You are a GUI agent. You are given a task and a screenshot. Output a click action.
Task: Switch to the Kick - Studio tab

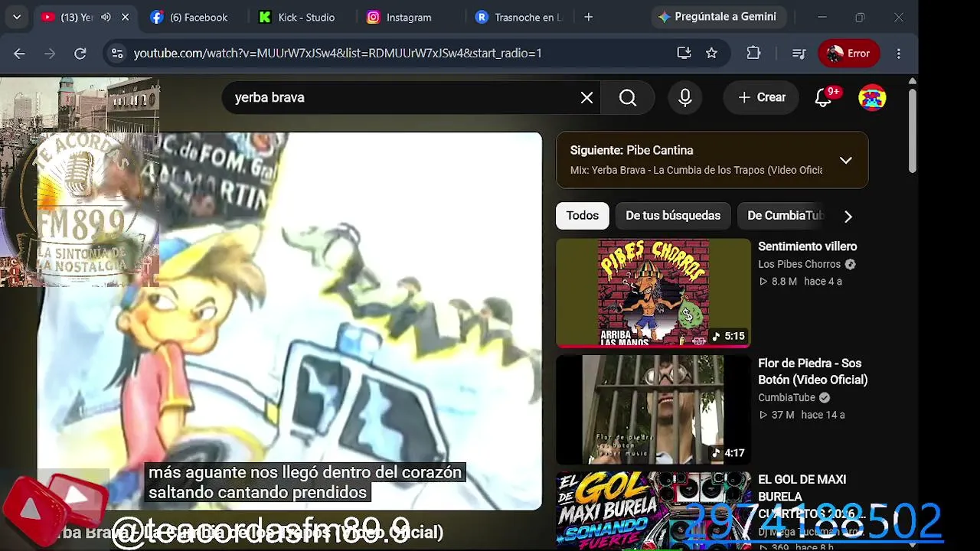(298, 17)
